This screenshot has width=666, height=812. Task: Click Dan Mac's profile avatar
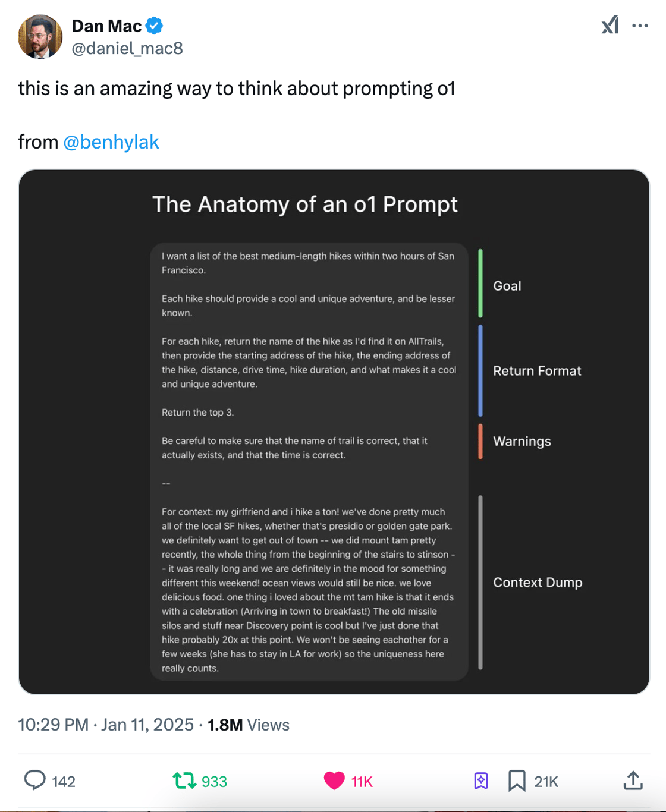(40, 37)
